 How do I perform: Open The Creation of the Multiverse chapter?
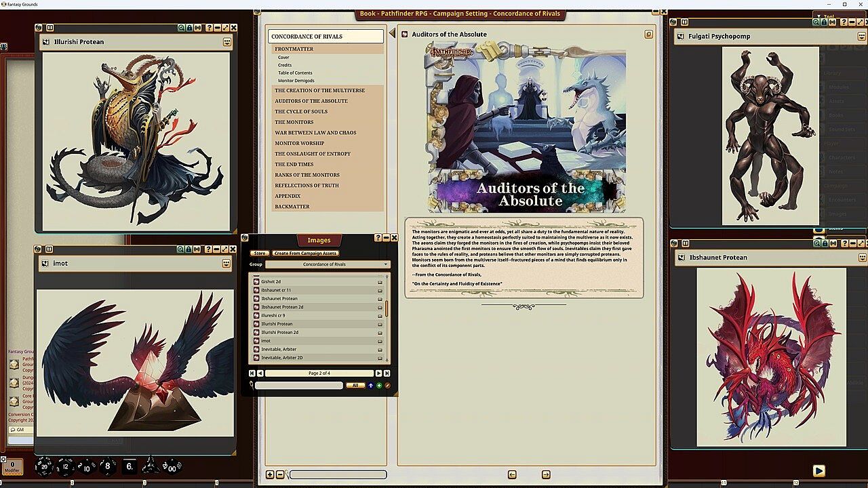[328, 90]
